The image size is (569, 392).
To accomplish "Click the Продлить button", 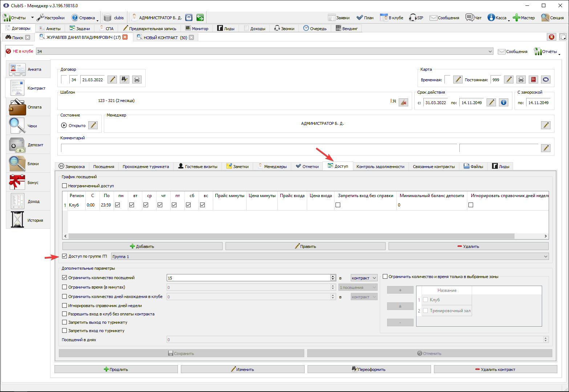I will (x=116, y=369).
